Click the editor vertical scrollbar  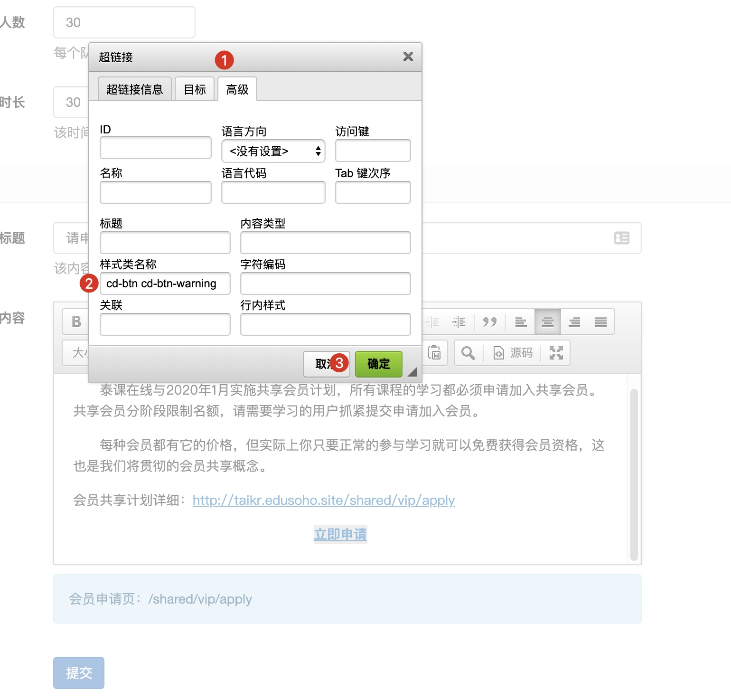click(634, 475)
